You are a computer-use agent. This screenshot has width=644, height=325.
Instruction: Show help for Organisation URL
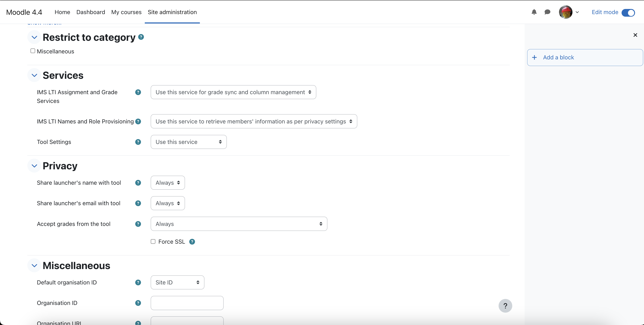[x=138, y=323]
